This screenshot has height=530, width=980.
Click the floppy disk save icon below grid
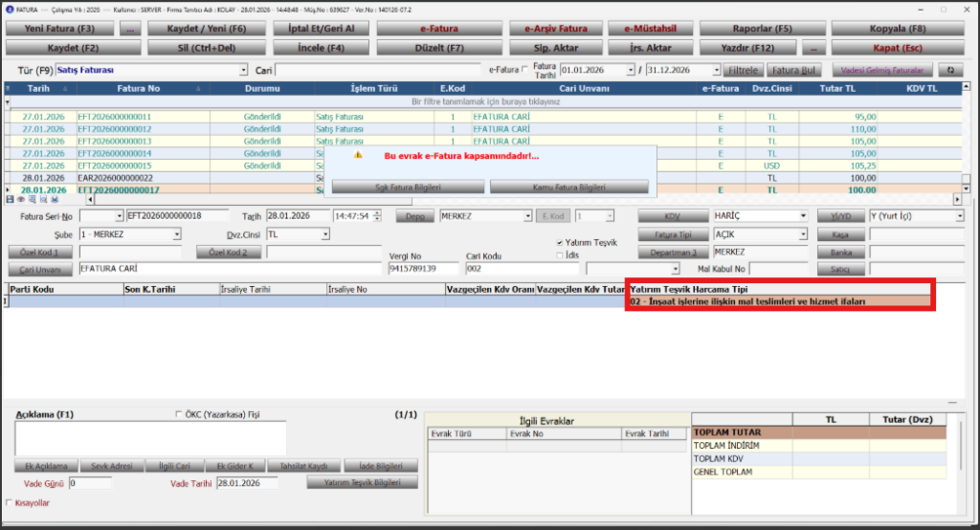(10, 199)
